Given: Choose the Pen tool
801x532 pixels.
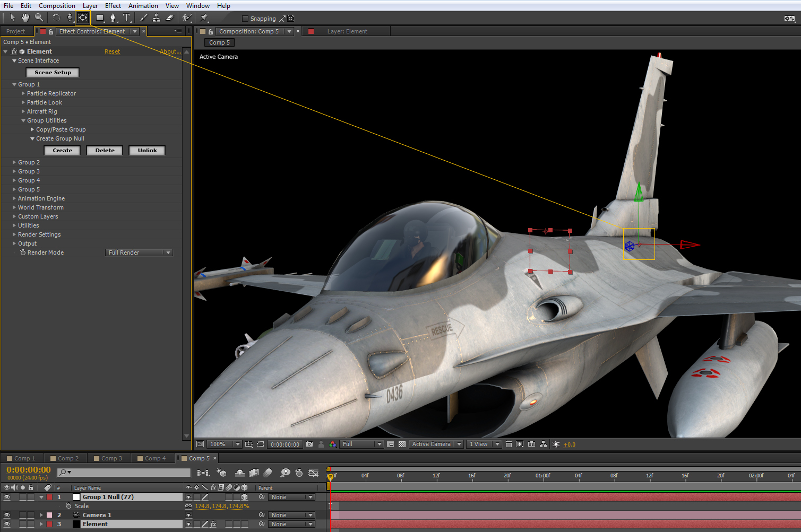Looking at the screenshot, I should pos(113,18).
